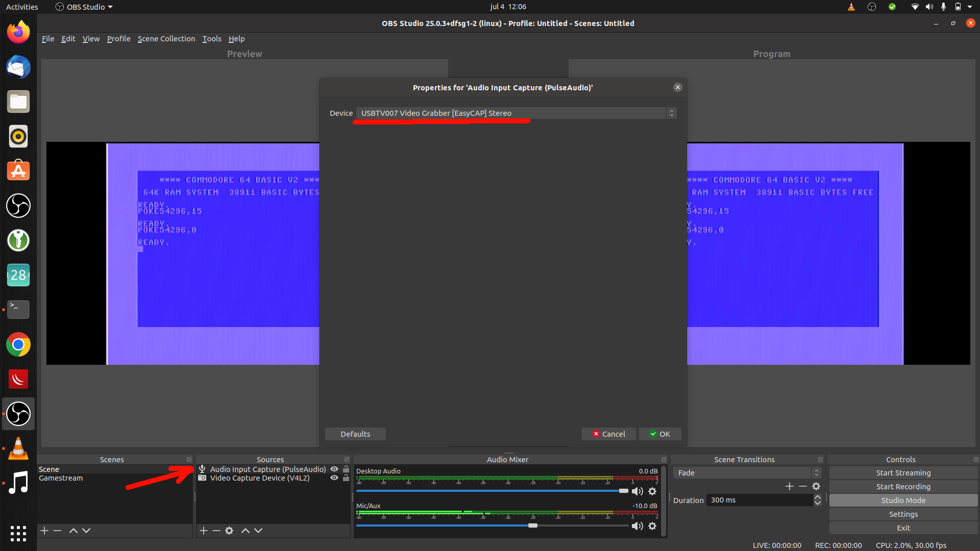Open the Device dropdown in Properties dialog

(x=517, y=113)
